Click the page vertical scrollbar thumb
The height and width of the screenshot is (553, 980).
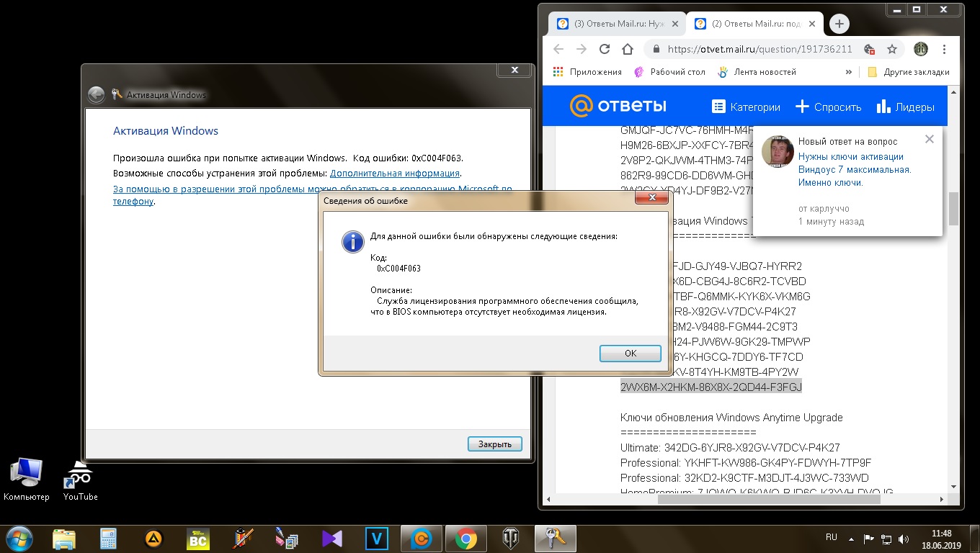(x=954, y=209)
